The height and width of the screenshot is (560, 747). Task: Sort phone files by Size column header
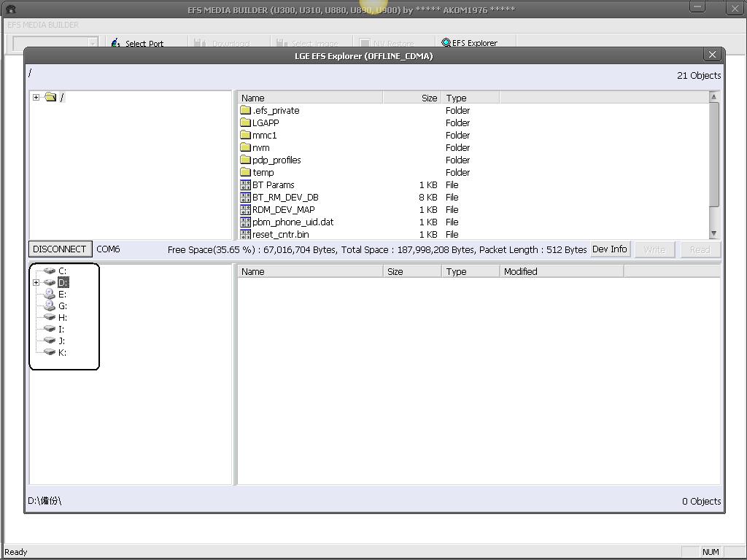coord(412,98)
